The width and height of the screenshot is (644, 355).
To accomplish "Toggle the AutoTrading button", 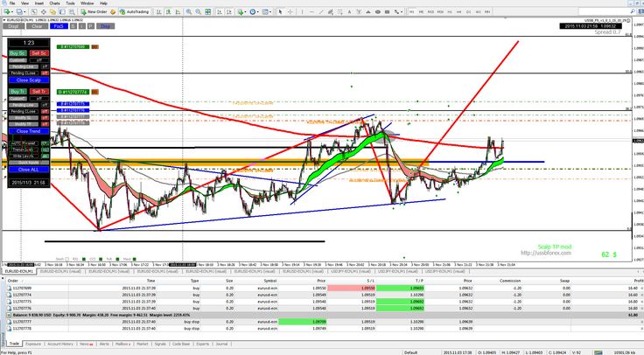I will [x=134, y=12].
